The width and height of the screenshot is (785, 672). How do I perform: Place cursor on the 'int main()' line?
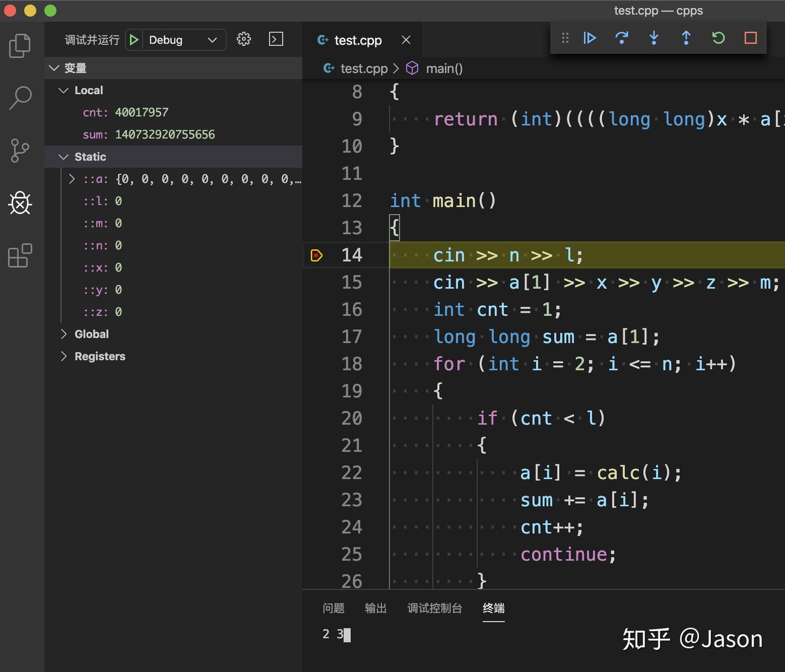[443, 201]
